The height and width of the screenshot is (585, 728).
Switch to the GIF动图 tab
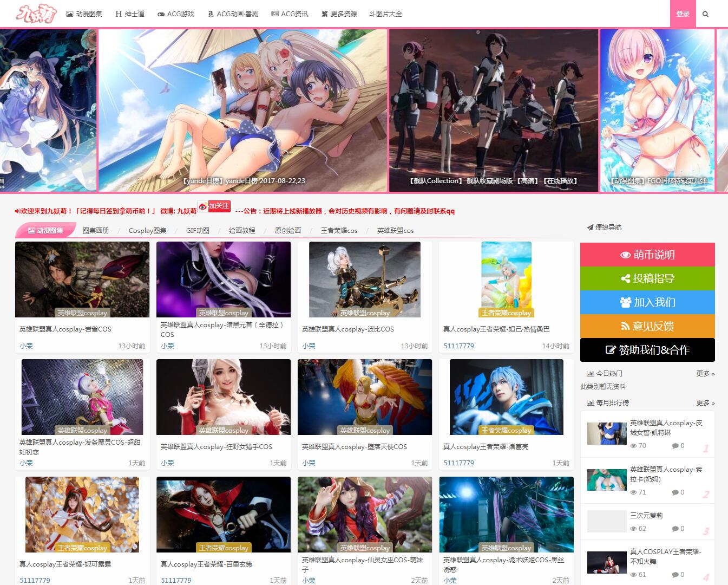point(198,231)
